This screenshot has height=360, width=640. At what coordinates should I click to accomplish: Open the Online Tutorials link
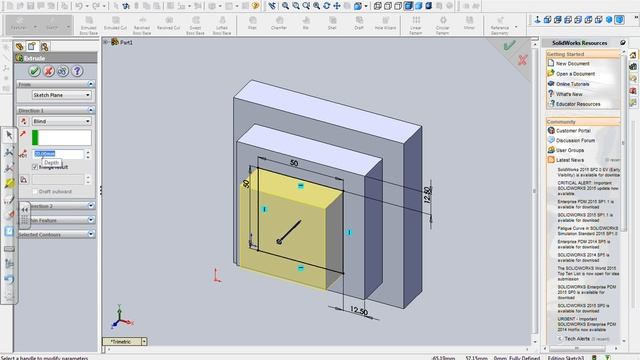click(572, 84)
